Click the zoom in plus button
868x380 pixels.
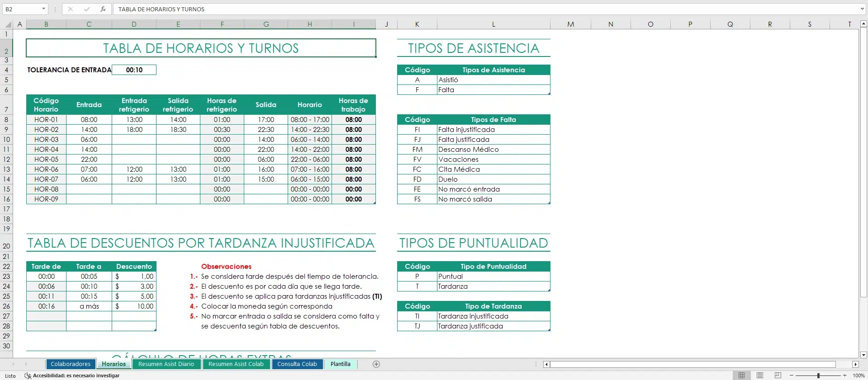pyautogui.click(x=844, y=375)
